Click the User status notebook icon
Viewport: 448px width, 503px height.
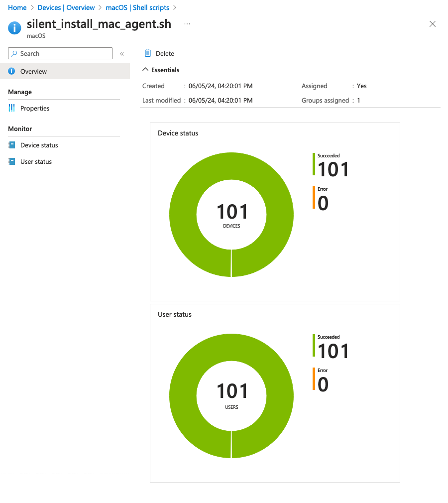(x=11, y=162)
